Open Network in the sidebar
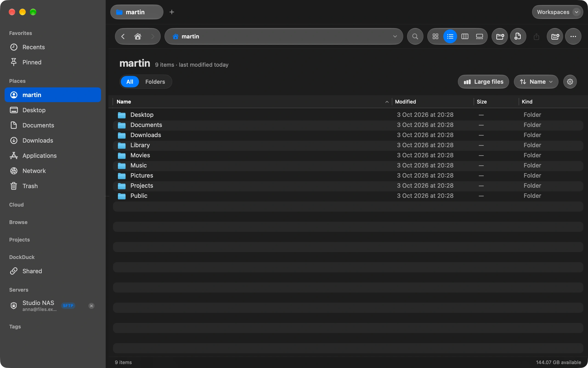The width and height of the screenshot is (588, 368). pos(53,171)
